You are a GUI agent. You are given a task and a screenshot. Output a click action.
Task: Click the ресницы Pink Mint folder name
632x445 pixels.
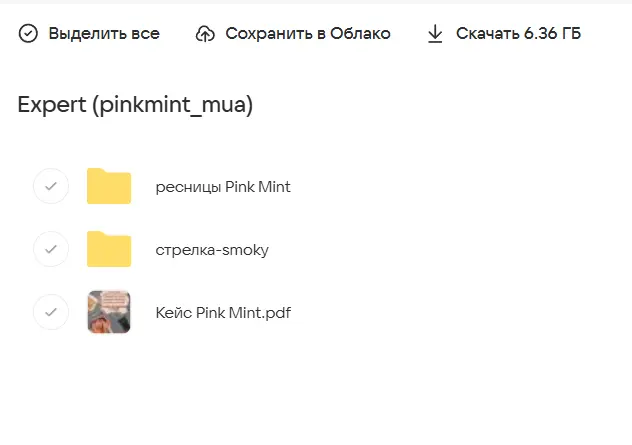pyautogui.click(x=223, y=187)
